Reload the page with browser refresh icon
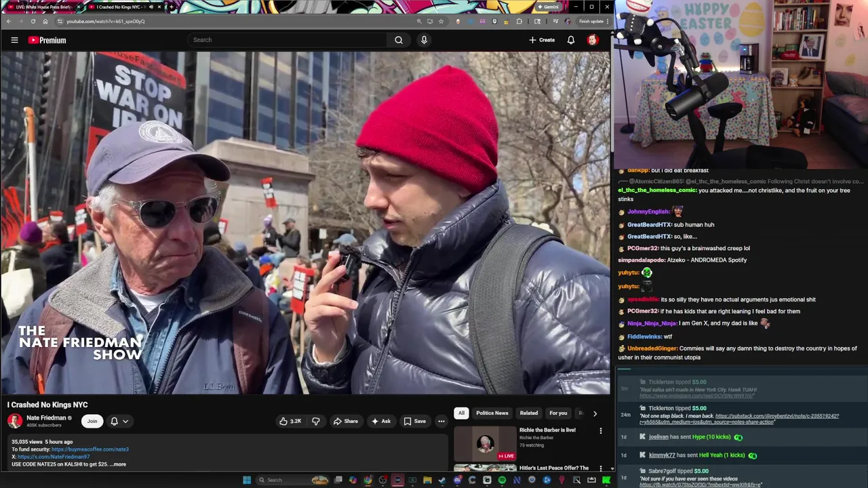This screenshot has height=488, width=868. [x=33, y=21]
